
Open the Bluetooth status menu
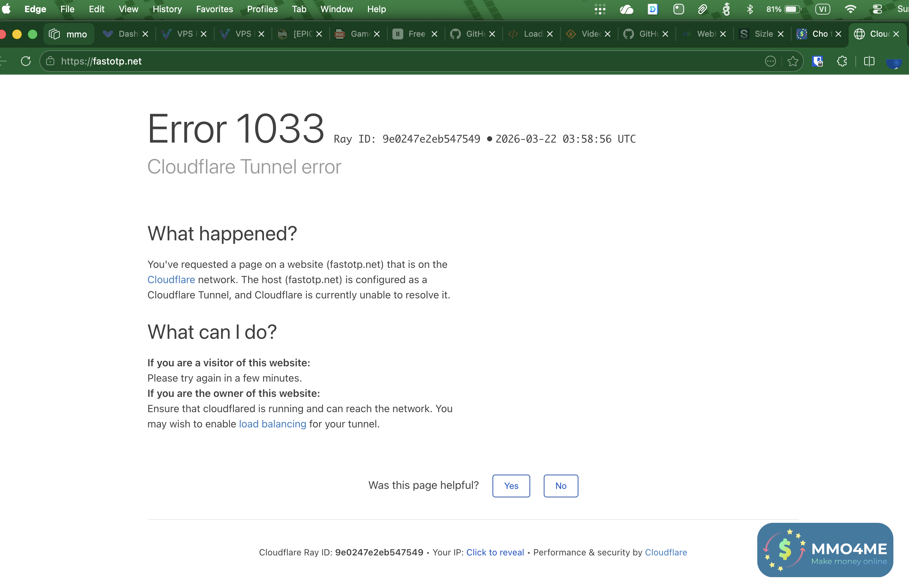click(749, 9)
